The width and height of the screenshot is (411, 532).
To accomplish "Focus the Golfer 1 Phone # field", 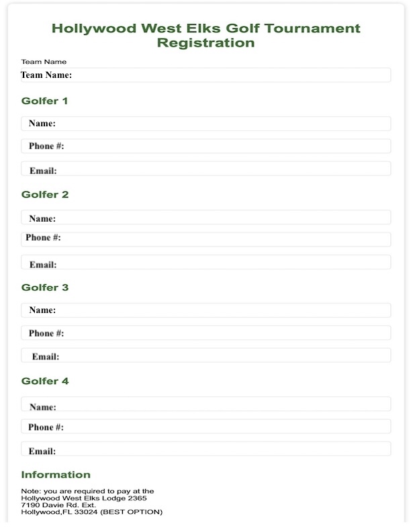I will coord(206,146).
